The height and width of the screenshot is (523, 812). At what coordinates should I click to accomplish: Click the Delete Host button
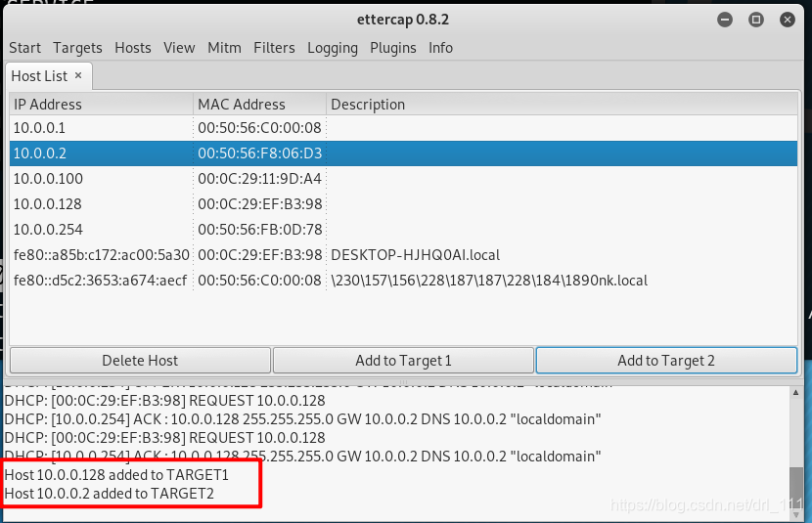coord(140,360)
